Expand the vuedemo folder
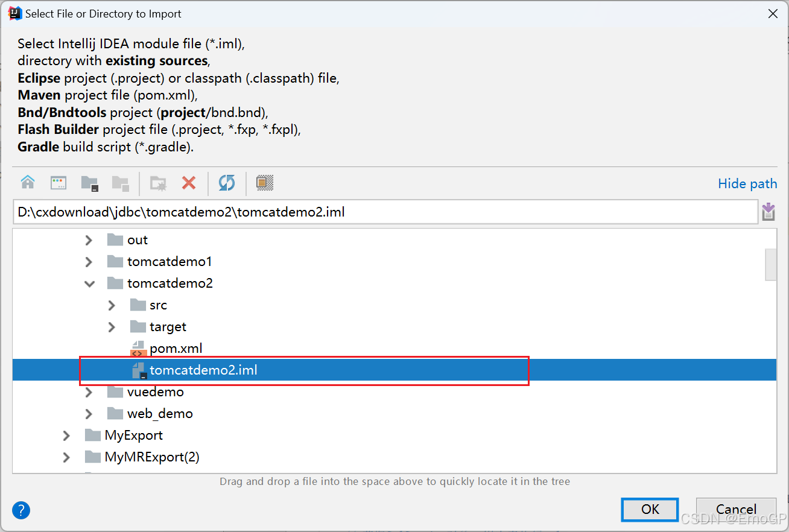 pyautogui.click(x=89, y=392)
